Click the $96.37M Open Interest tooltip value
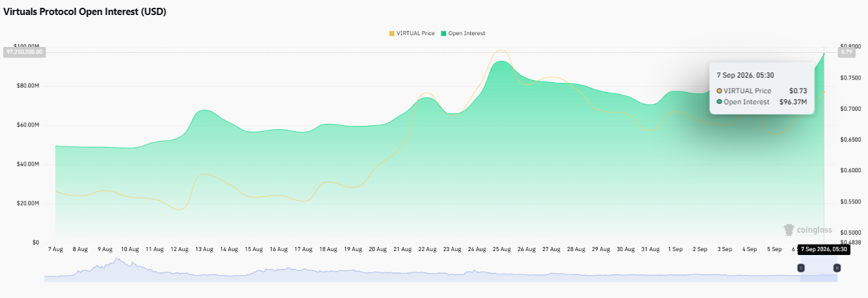 [793, 102]
